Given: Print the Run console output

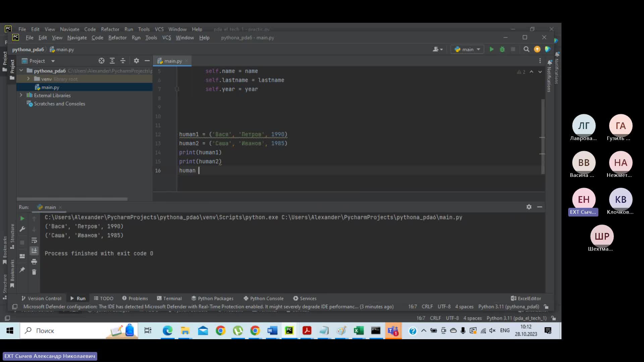Looking at the screenshot, I should tap(34, 261).
